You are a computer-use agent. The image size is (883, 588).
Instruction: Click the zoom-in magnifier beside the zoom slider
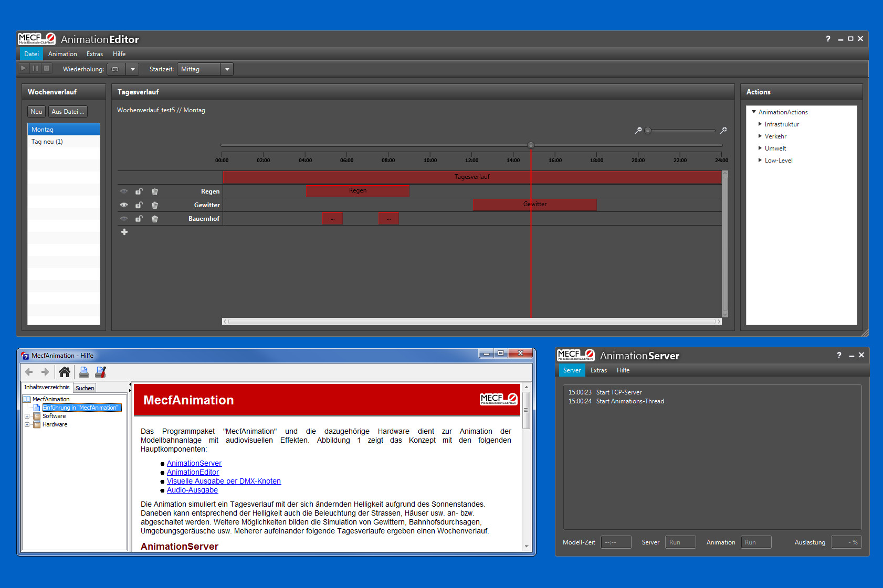coord(723,130)
